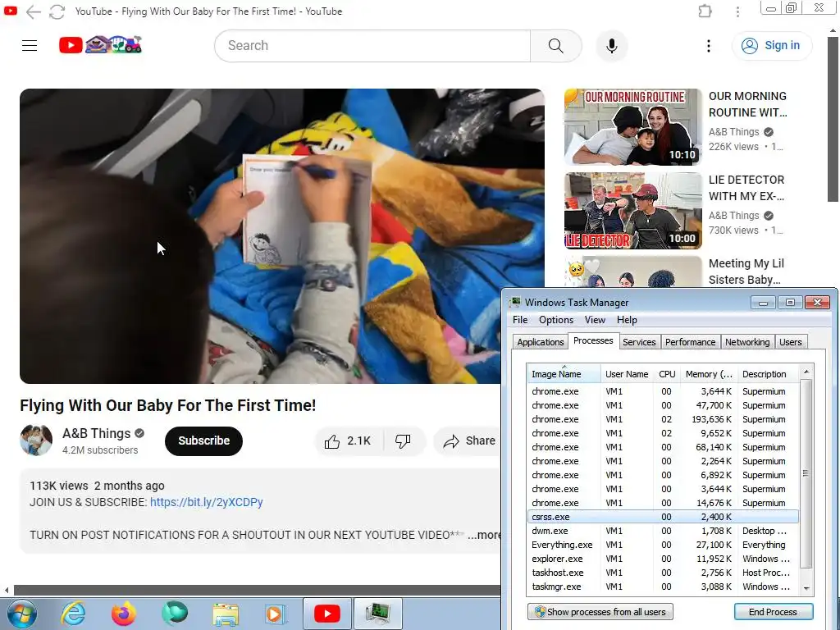840x630 pixels.
Task: Click the YouTube favicon in title bar
Action: tap(10, 11)
